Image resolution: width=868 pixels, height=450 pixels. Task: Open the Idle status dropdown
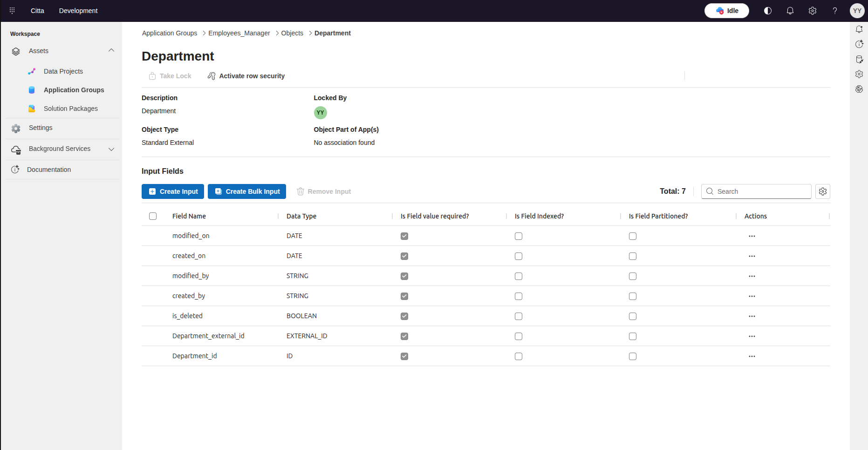tap(727, 11)
